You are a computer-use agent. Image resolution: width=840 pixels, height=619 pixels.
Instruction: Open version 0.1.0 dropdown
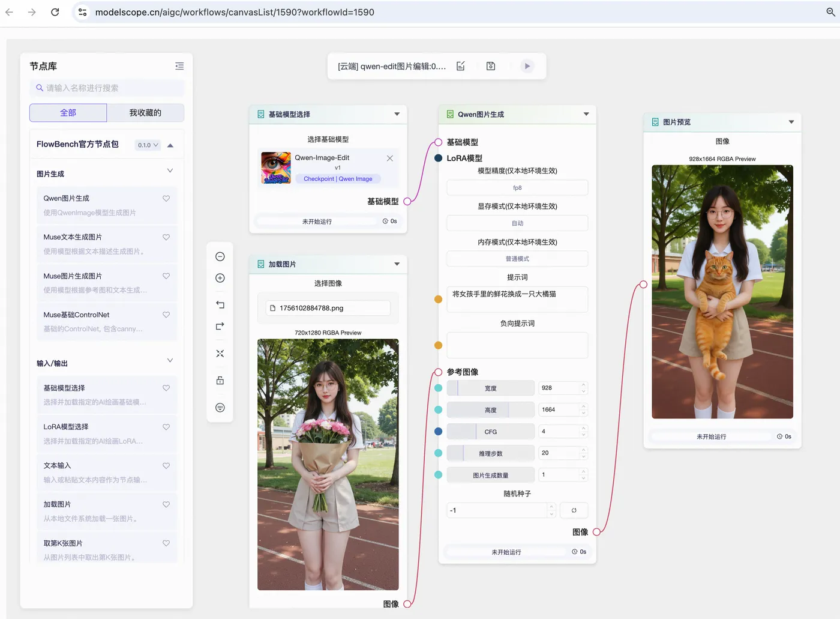coord(148,145)
